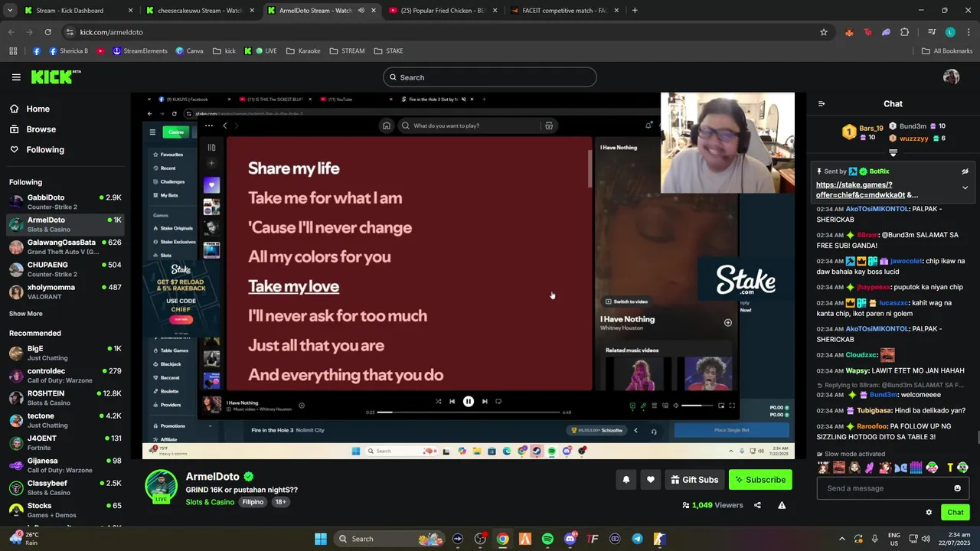
Task: Open Chrome tab search dropdown
Action: tap(8, 11)
